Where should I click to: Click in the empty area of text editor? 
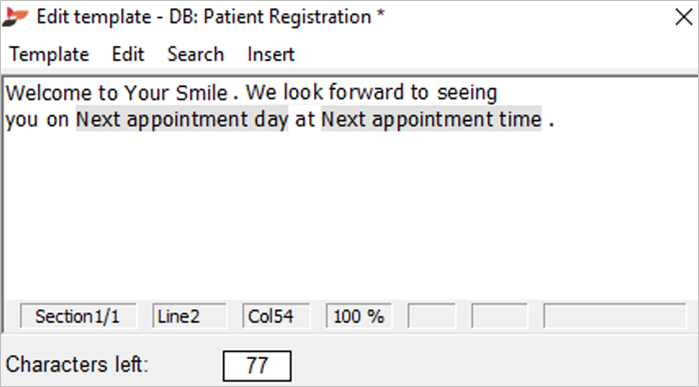click(348, 214)
